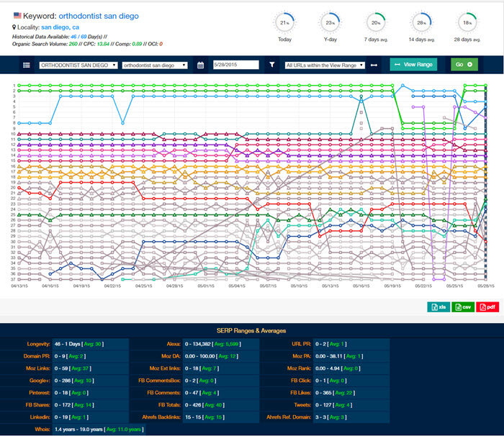Image resolution: width=504 pixels, height=436 pixels.
Task: Click the FB Comments 0 - 47 value
Action: click(202, 393)
